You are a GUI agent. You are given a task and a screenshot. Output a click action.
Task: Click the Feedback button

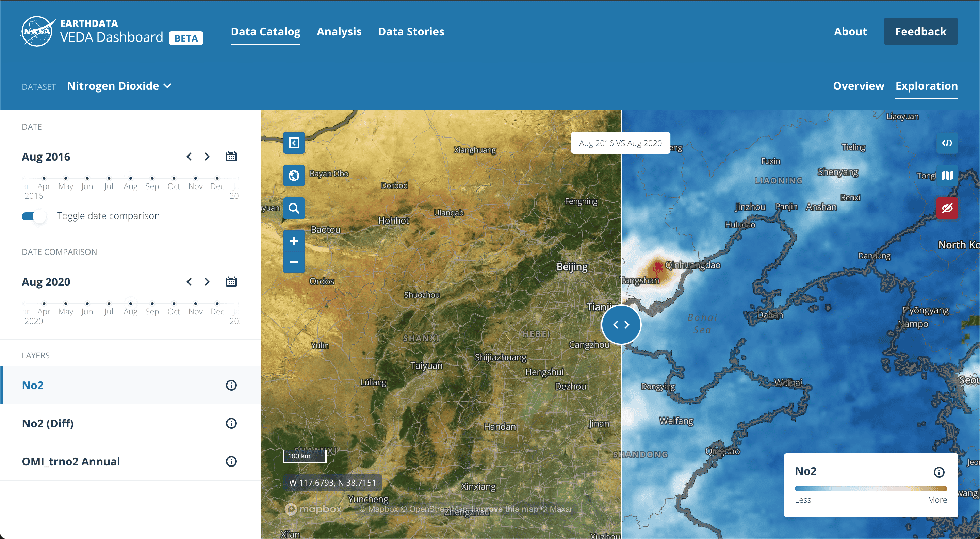921,31
